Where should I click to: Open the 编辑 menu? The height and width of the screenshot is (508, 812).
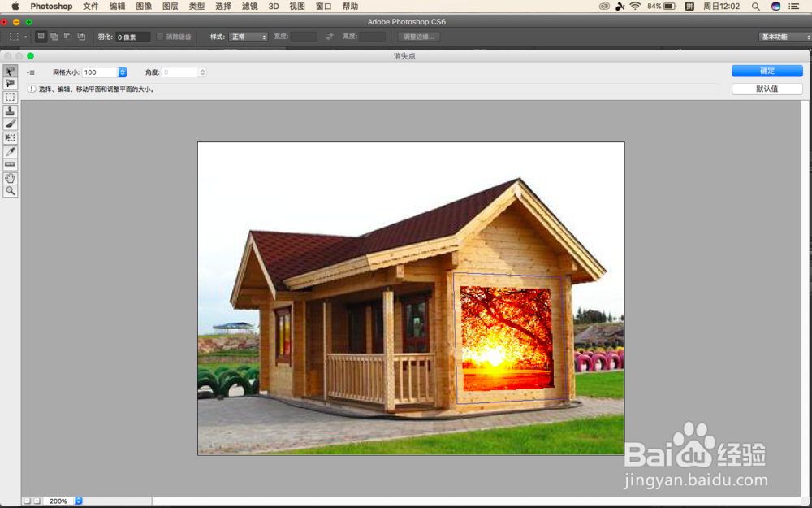pyautogui.click(x=118, y=7)
